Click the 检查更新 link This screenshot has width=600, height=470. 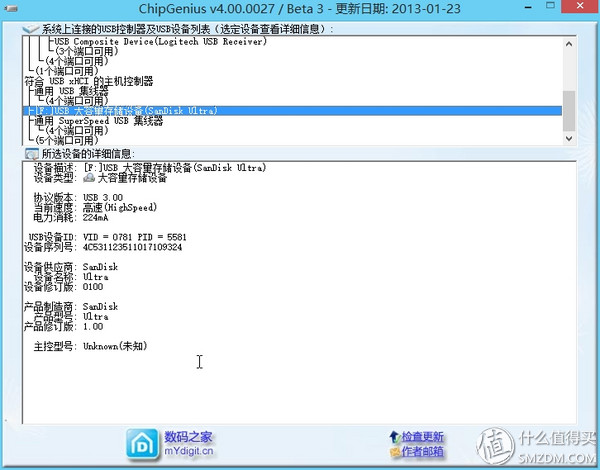(422, 437)
